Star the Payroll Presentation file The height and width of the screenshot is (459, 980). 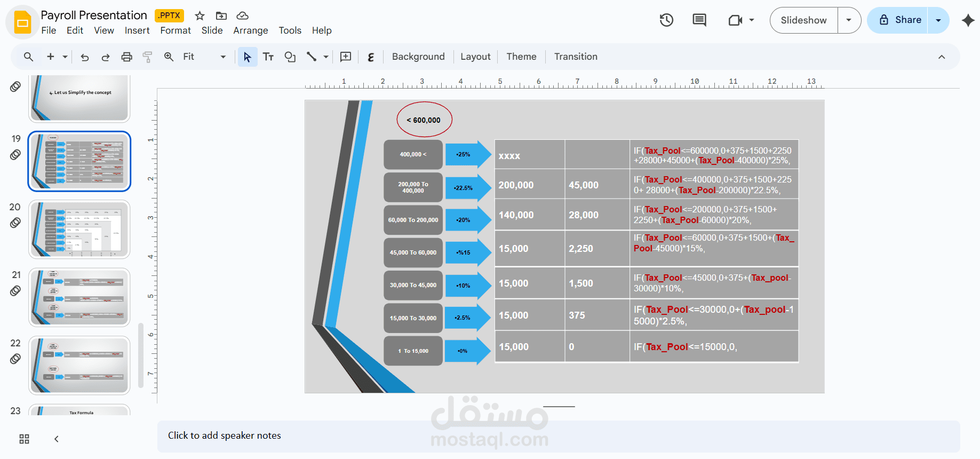point(200,15)
